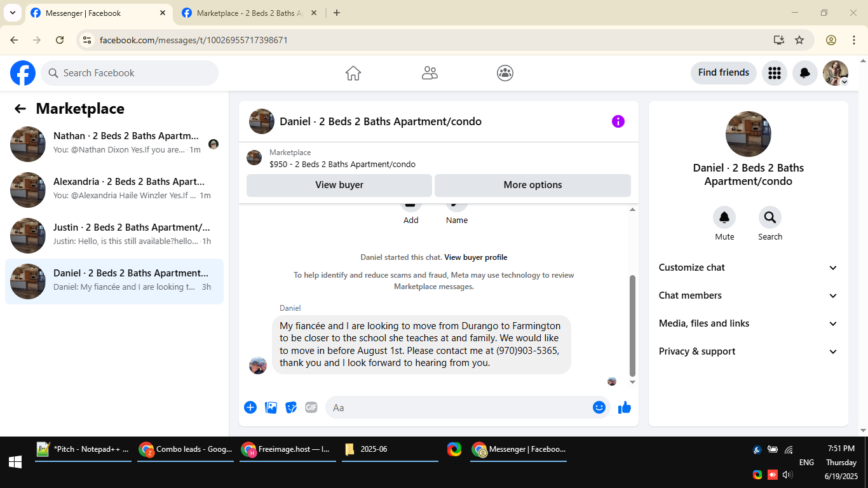Click the Search Facebook field
Viewport: 868px width, 488px height.
[x=130, y=73]
